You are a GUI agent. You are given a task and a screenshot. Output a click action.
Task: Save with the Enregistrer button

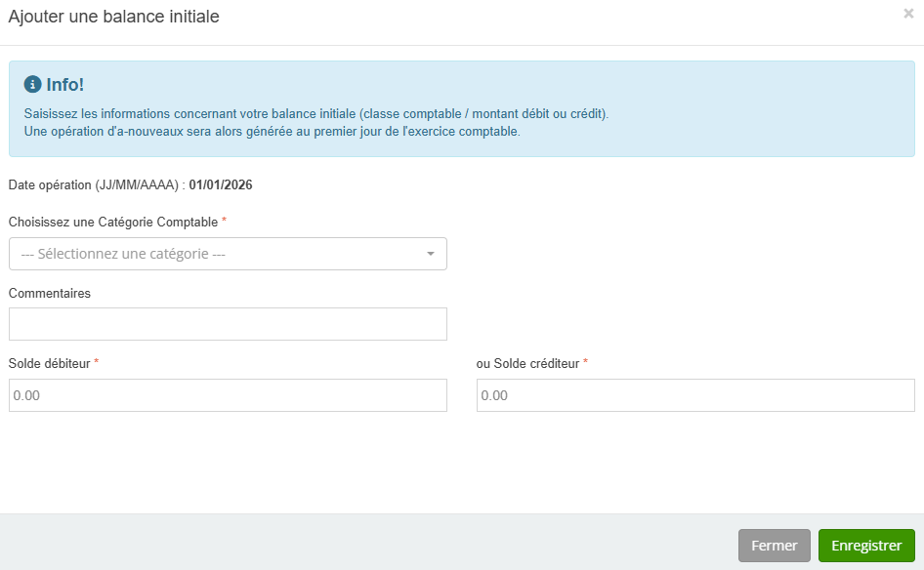coord(865,546)
